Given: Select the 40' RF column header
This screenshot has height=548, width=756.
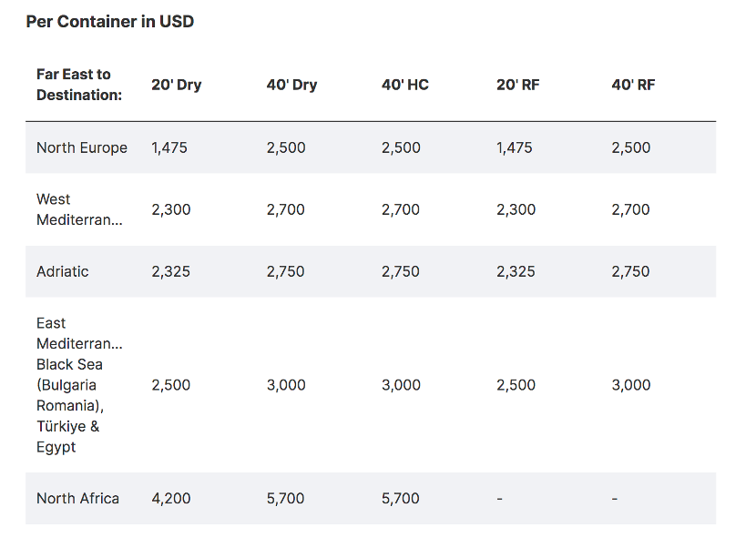Looking at the screenshot, I should tap(633, 85).
